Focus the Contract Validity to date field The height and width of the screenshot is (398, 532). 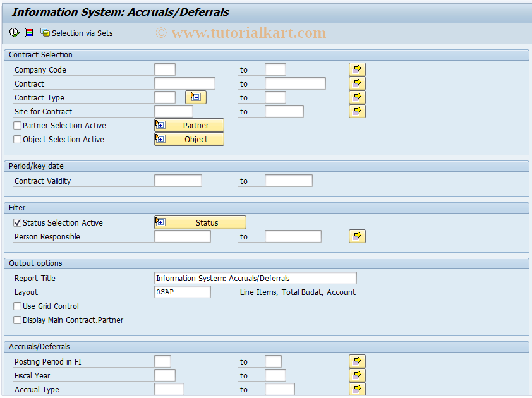coord(289,181)
